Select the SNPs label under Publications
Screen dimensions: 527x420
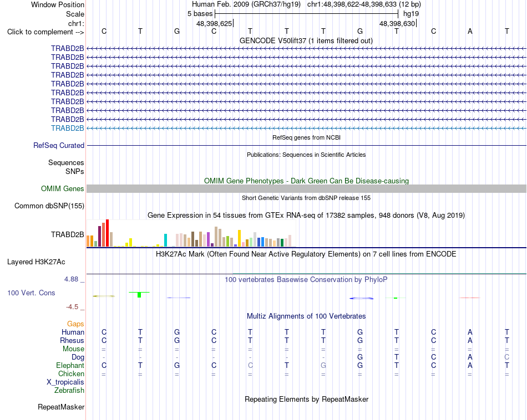(x=75, y=171)
